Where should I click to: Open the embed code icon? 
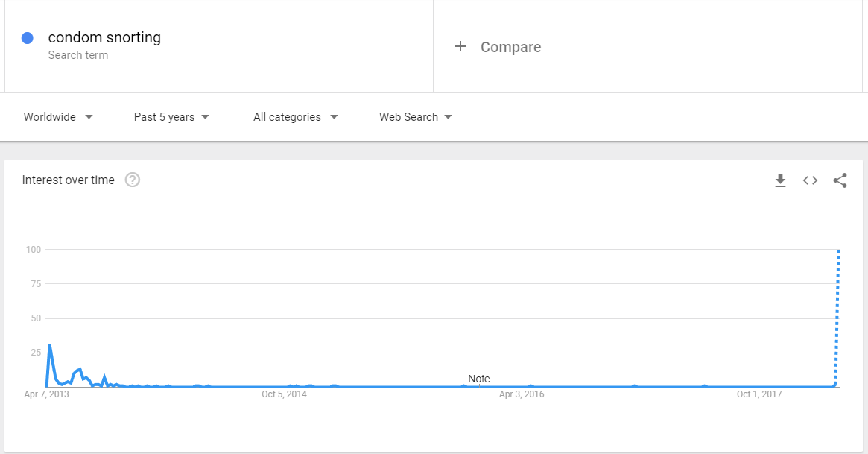click(810, 180)
